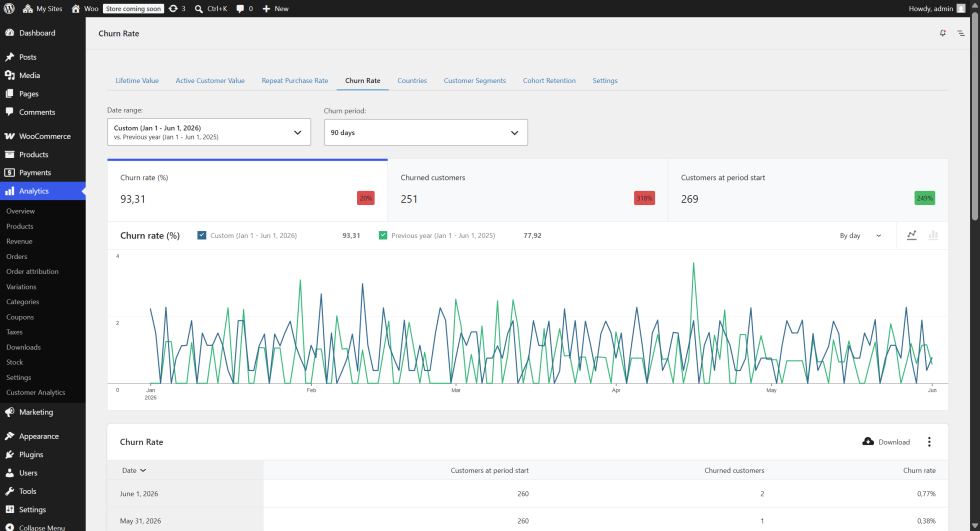Image resolution: width=980 pixels, height=531 pixels.
Task: Select the Churned customers summary card
Action: click(x=528, y=190)
